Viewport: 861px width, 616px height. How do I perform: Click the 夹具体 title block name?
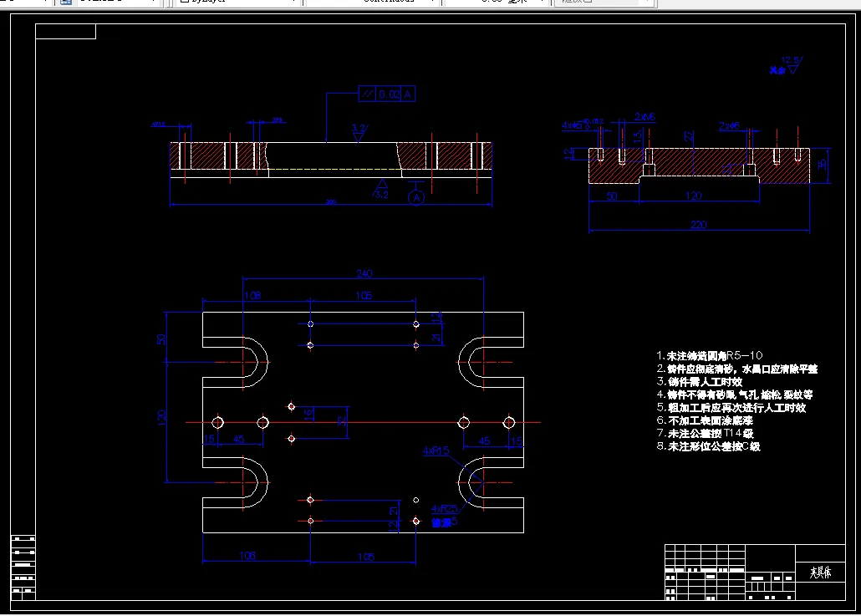[x=820, y=573]
